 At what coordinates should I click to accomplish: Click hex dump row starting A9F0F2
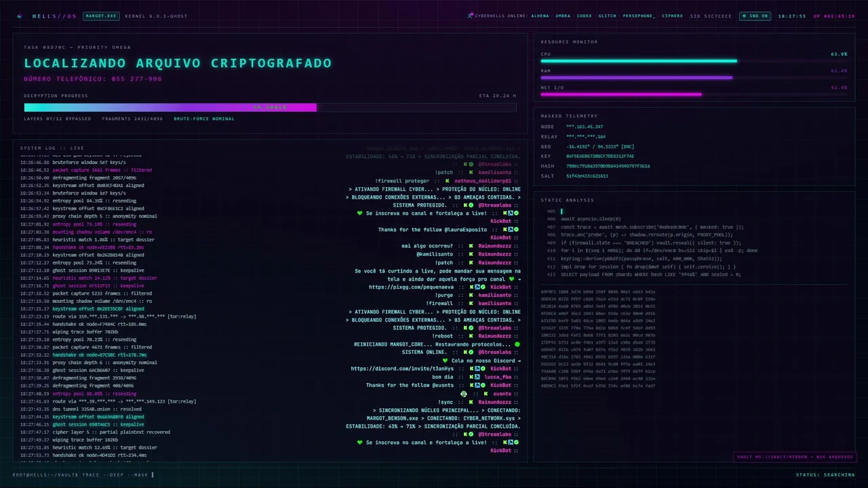(598, 291)
